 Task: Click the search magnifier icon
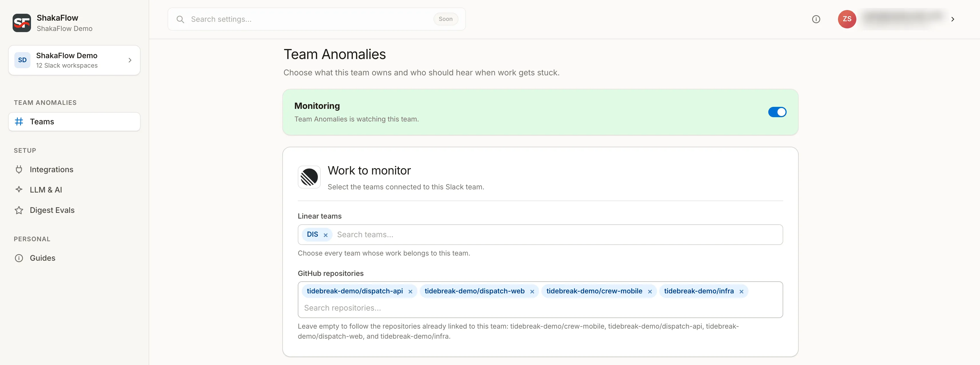180,19
